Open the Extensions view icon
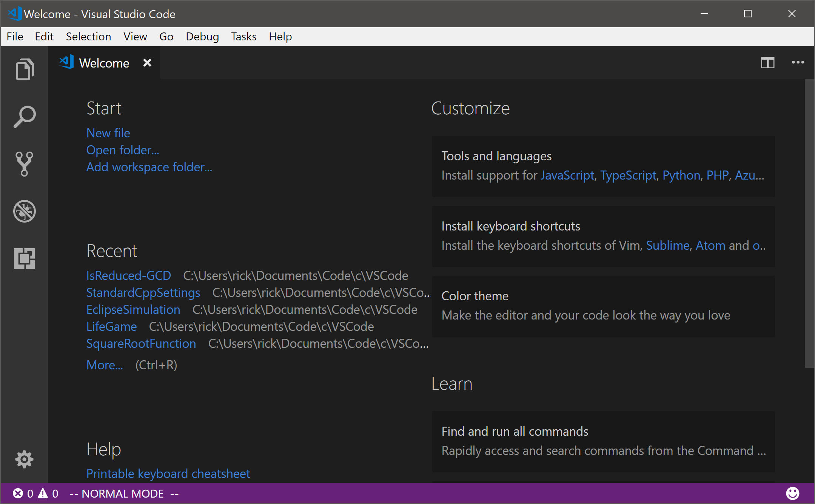This screenshot has width=815, height=504. 25,258
